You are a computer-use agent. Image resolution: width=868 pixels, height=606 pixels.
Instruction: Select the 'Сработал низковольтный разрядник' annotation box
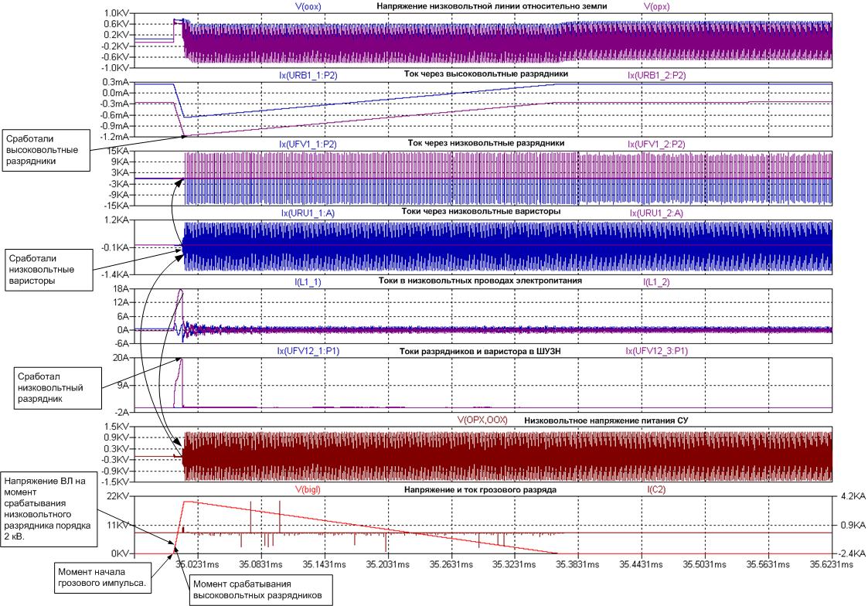click(x=47, y=383)
